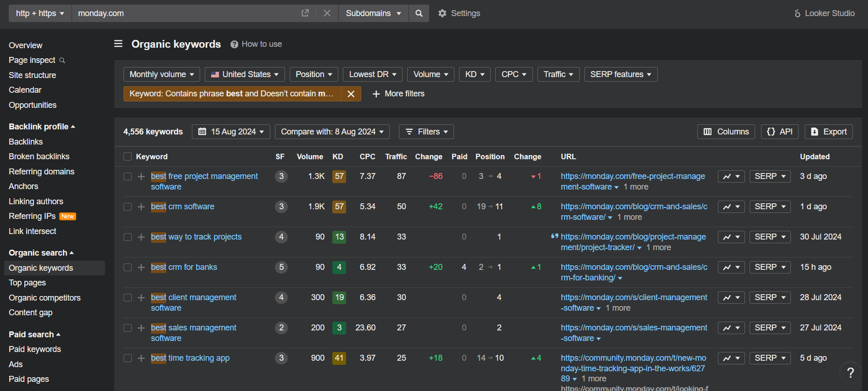
Task: Open position chart for best way to track projects
Action: pos(731,237)
